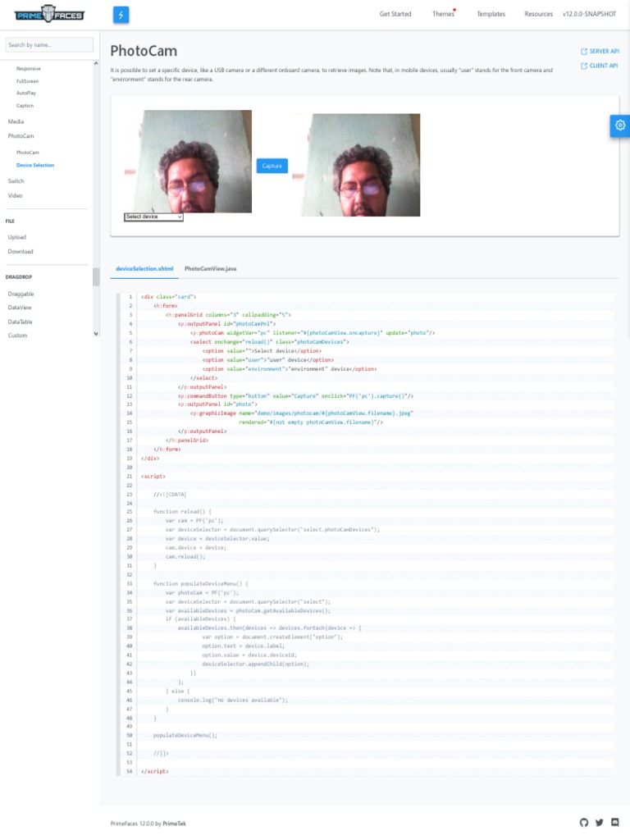Select Device Selection sidebar item
The image size is (630, 840).
[35, 165]
